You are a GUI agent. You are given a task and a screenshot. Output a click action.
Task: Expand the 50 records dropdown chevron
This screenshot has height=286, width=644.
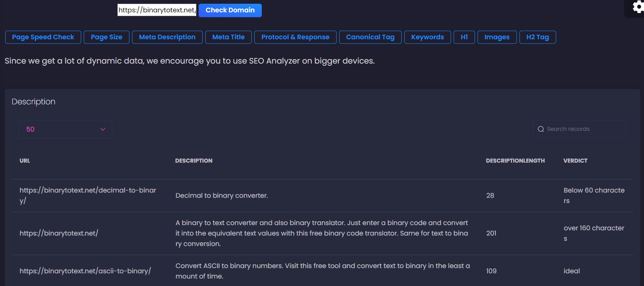(x=103, y=129)
